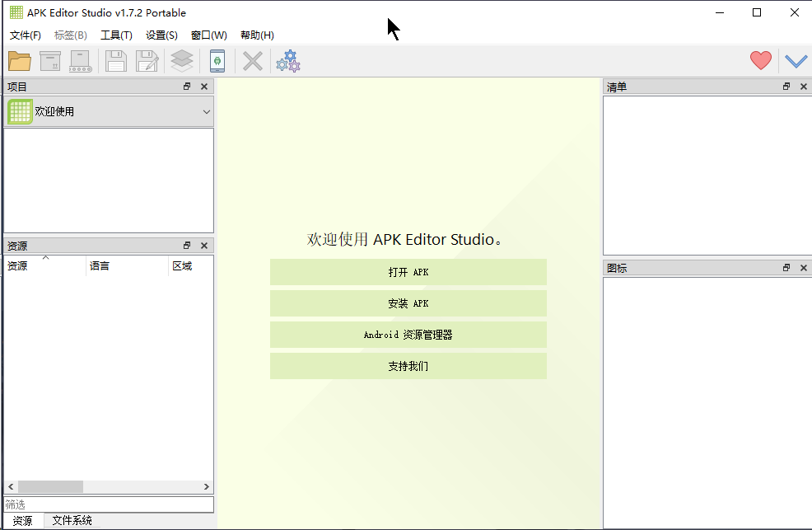Close the 资源 panel
The image size is (812, 530).
pyautogui.click(x=204, y=246)
